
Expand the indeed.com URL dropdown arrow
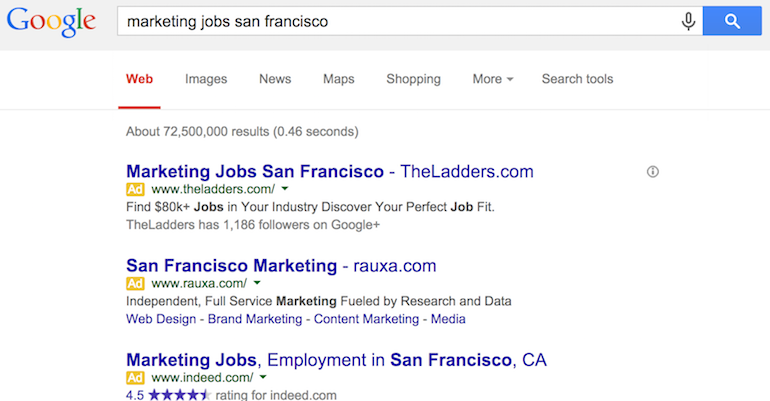[x=263, y=377]
